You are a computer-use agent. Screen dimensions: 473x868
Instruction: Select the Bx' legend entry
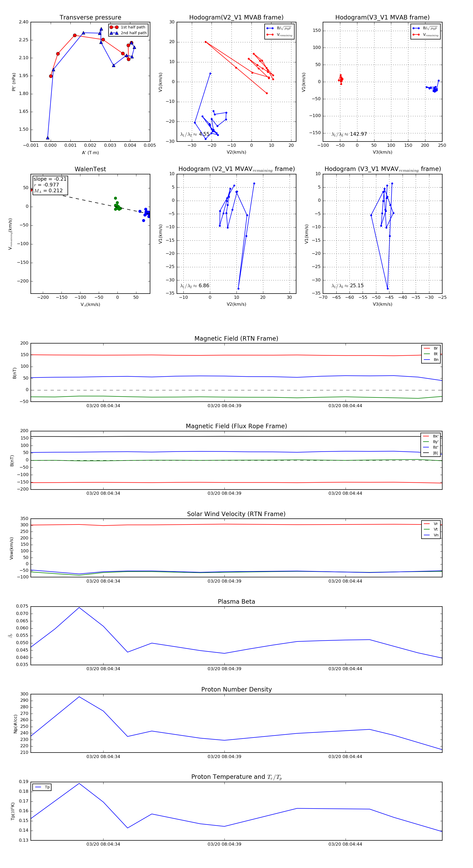(431, 436)
